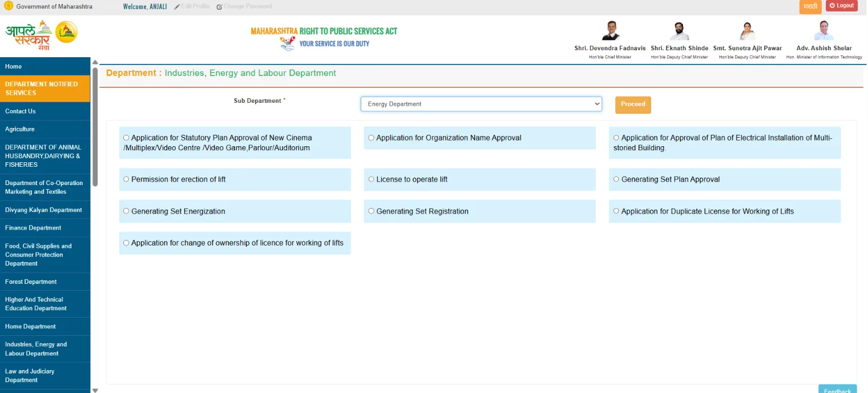Open the Sub Department dropdown
The image size is (868, 393).
tap(481, 104)
